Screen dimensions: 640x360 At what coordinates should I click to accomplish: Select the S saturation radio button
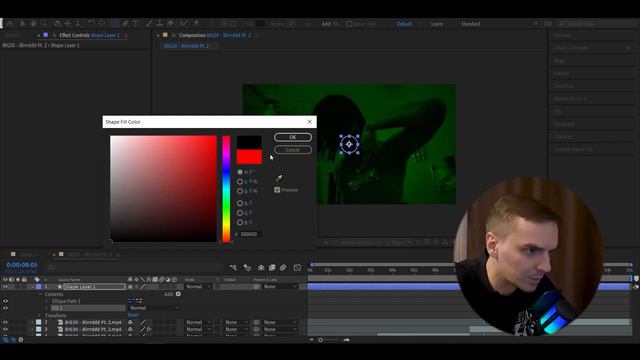tap(240, 182)
